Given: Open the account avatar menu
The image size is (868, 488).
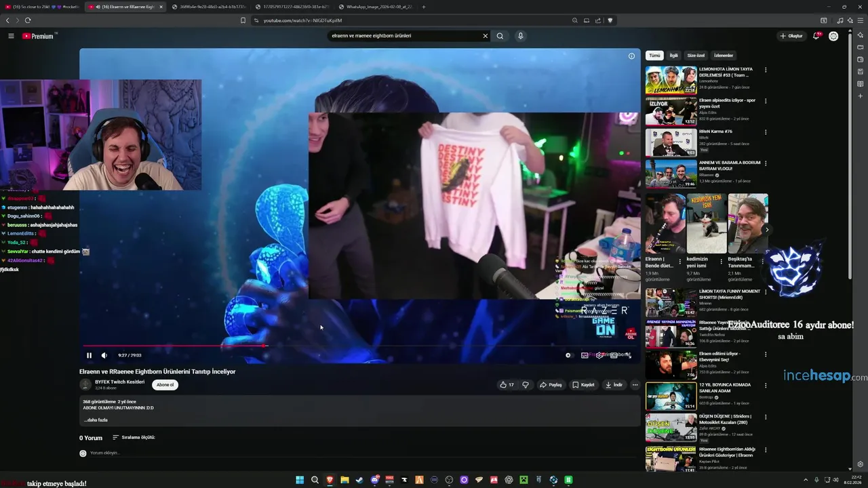Looking at the screenshot, I should click(x=833, y=36).
